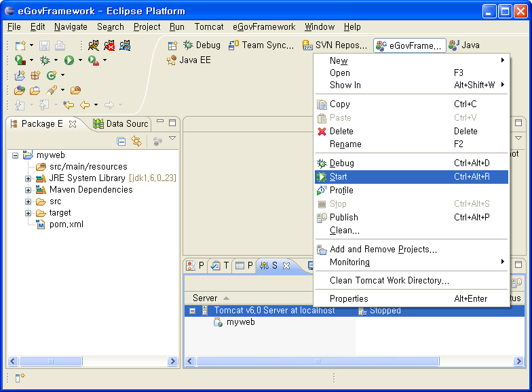Minimize the Package Explorer panel
The width and height of the screenshot is (532, 392).
[160, 121]
